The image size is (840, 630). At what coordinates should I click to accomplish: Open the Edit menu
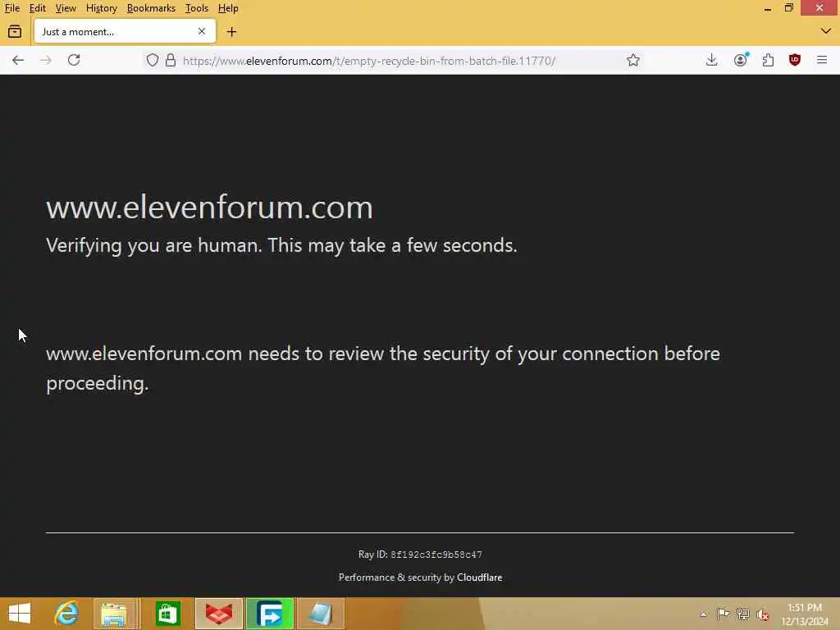(x=37, y=8)
